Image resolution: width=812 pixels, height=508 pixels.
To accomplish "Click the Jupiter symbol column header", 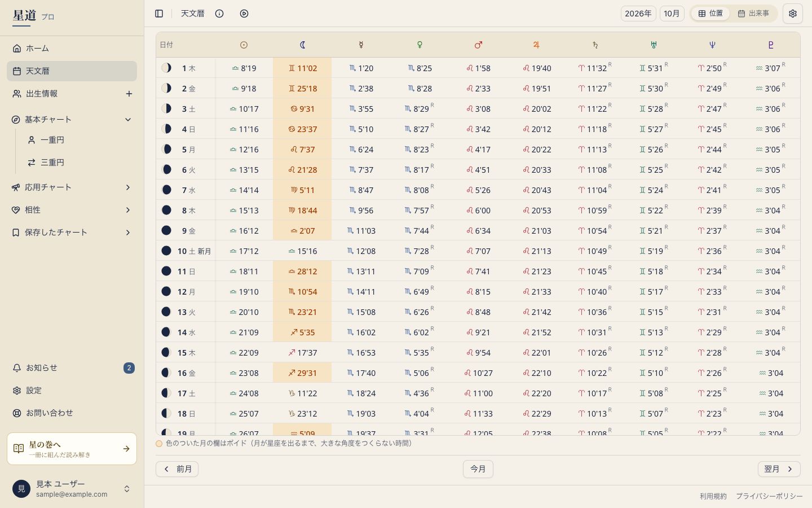I will 536,45.
